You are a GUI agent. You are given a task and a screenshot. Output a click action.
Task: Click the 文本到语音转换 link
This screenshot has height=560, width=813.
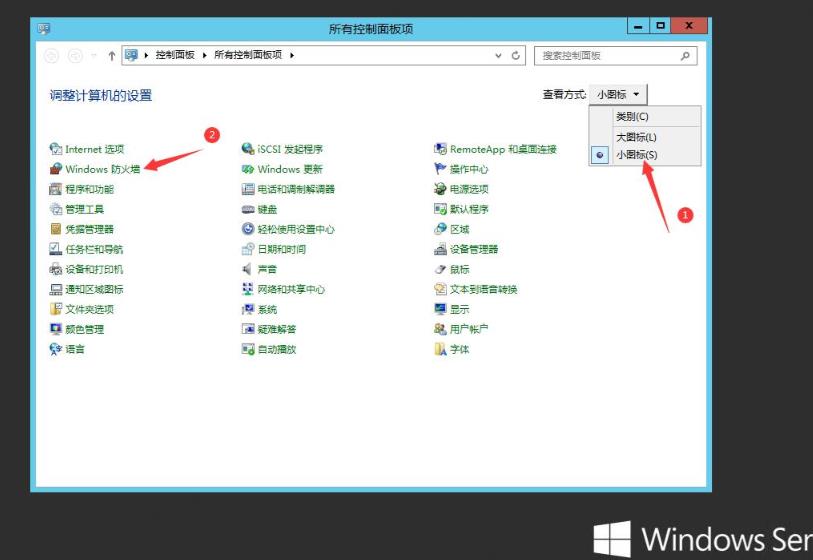484,289
